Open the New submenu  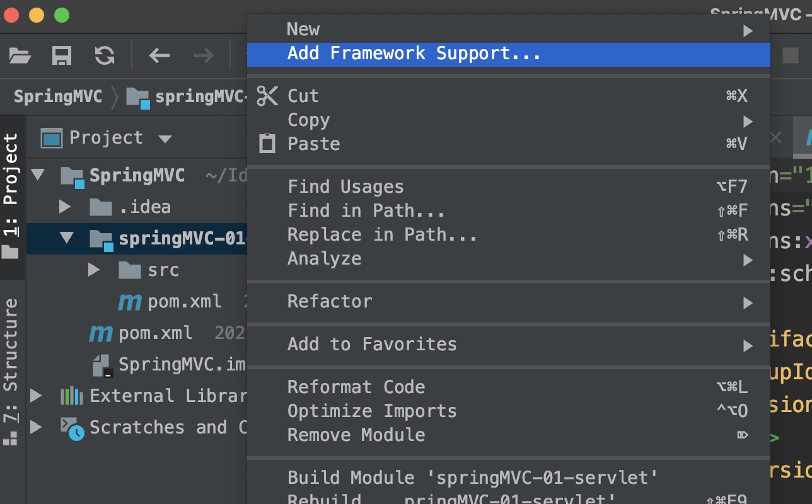(303, 30)
